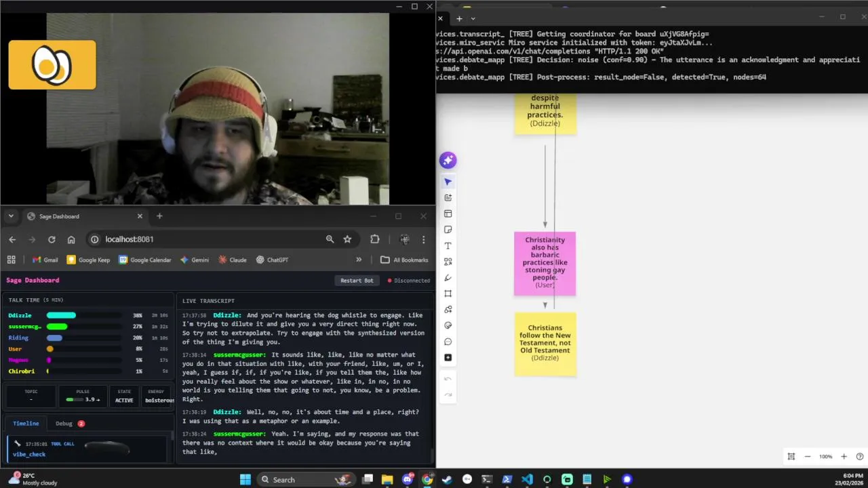Open the Comment tool in Miro toolbar
This screenshot has width=868, height=488.
(448, 342)
